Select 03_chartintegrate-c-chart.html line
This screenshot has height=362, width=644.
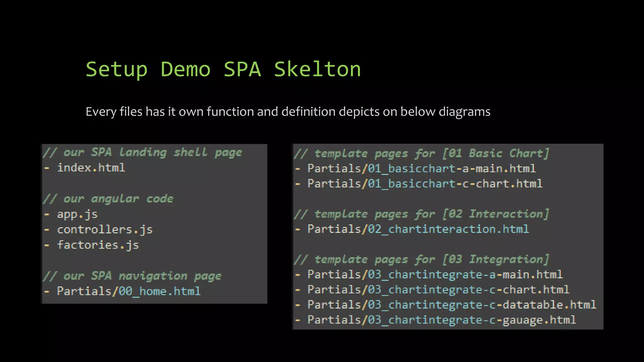(438, 290)
